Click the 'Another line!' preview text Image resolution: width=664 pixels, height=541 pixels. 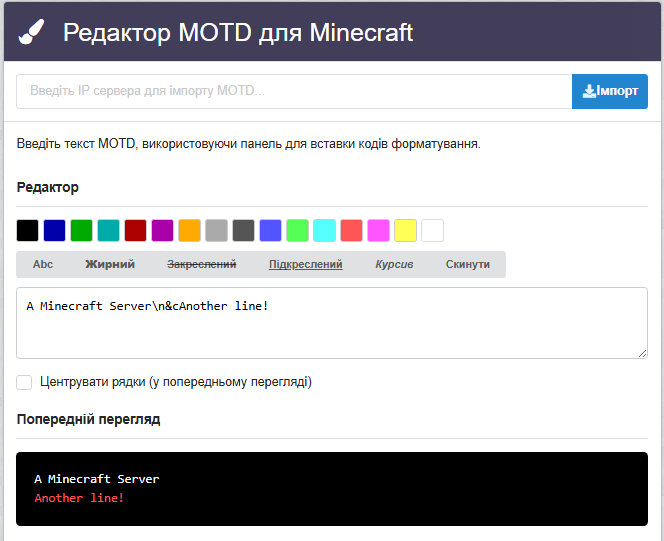[79, 498]
